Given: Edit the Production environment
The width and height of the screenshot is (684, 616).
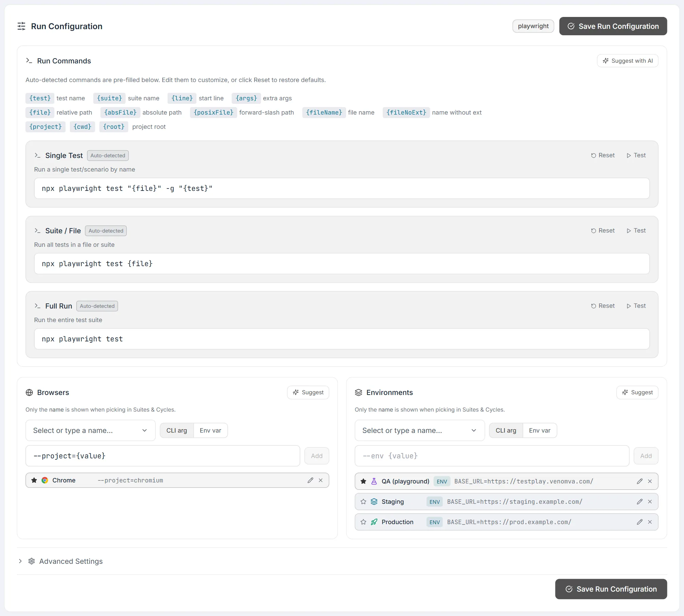Looking at the screenshot, I should pyautogui.click(x=640, y=522).
